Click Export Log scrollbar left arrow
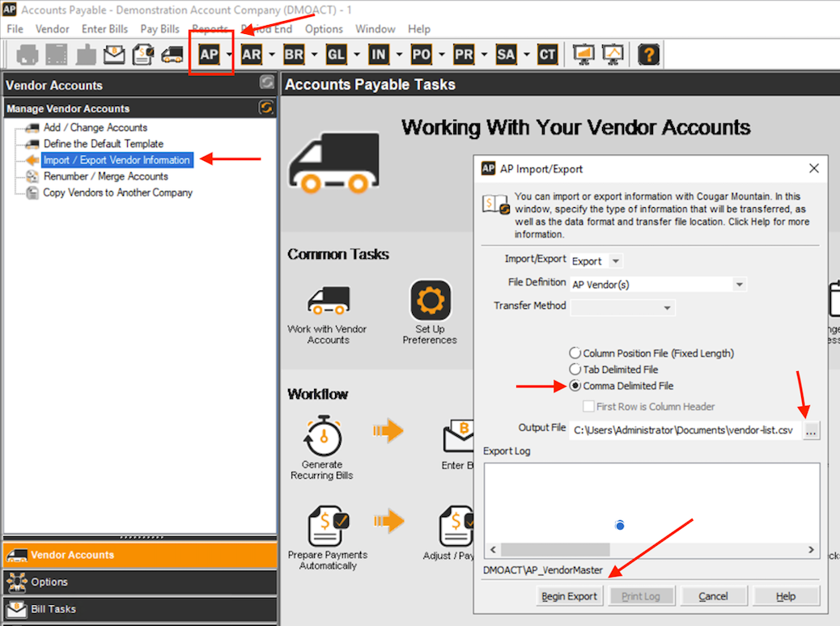 point(493,549)
